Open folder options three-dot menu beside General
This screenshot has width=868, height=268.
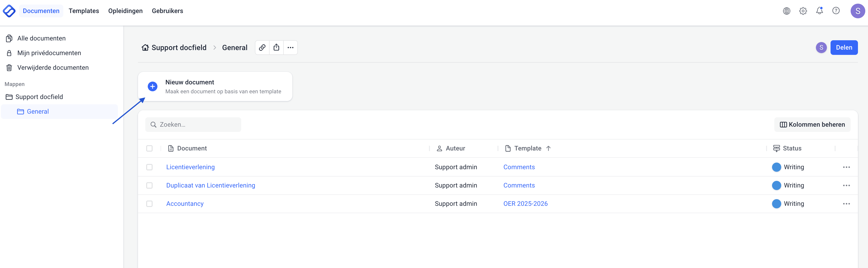coord(291,48)
